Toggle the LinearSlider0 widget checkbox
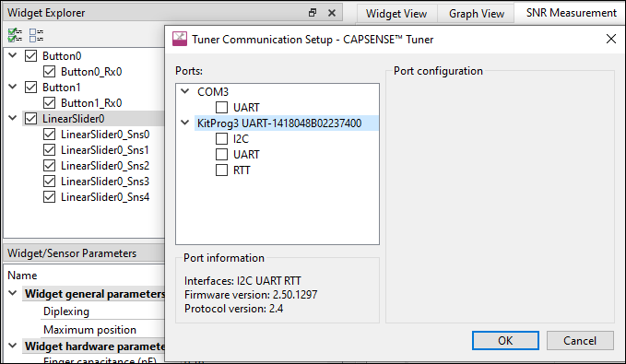626x364 pixels. click(x=30, y=119)
